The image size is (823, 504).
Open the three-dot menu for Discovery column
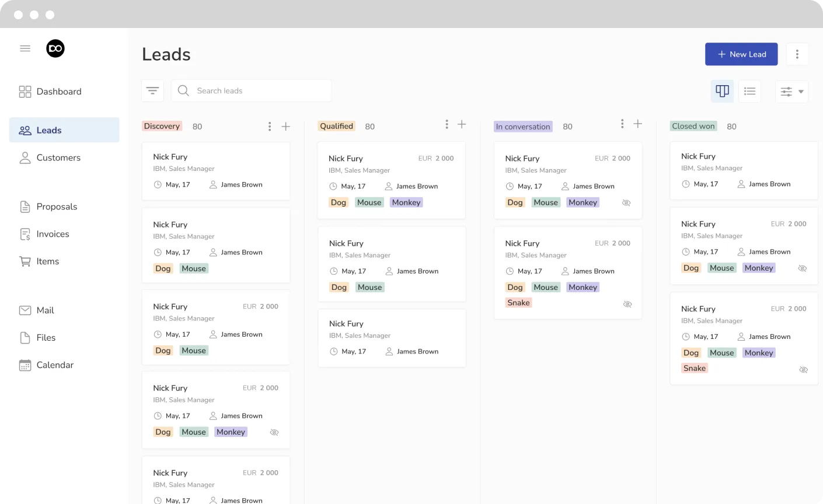coord(269,125)
